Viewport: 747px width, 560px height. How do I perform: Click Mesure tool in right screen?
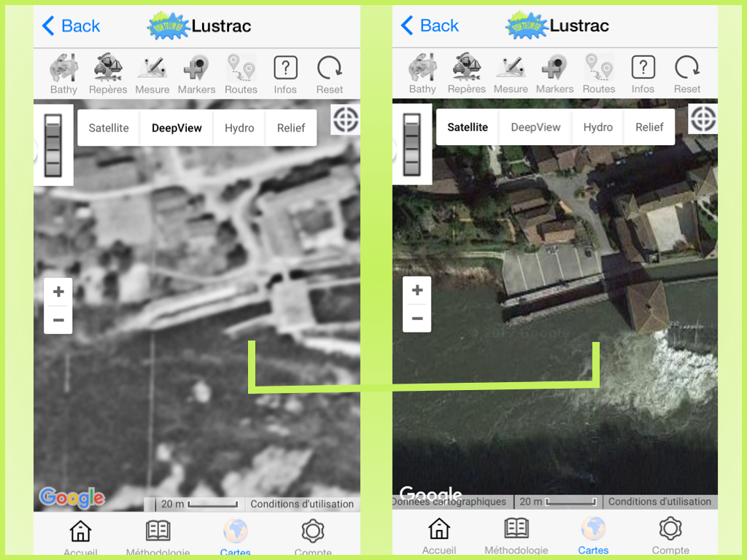pyautogui.click(x=511, y=74)
